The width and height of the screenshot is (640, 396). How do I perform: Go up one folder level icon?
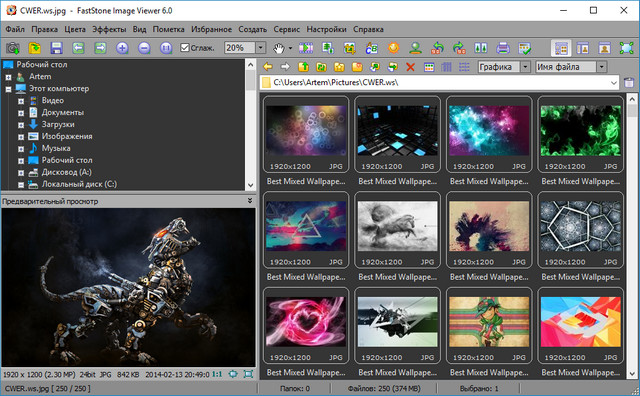(303, 67)
